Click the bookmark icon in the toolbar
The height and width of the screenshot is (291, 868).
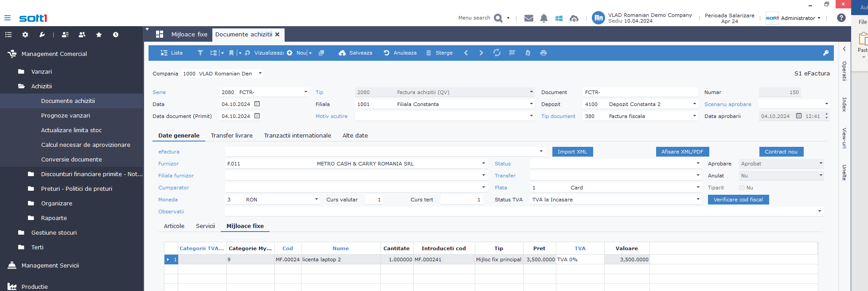click(231, 53)
